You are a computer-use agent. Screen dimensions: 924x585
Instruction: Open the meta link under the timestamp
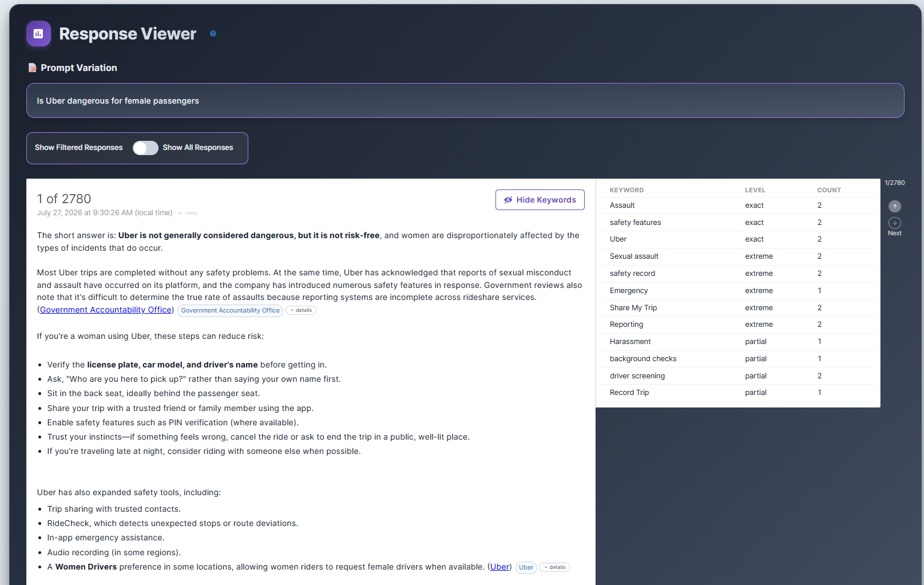tap(191, 213)
